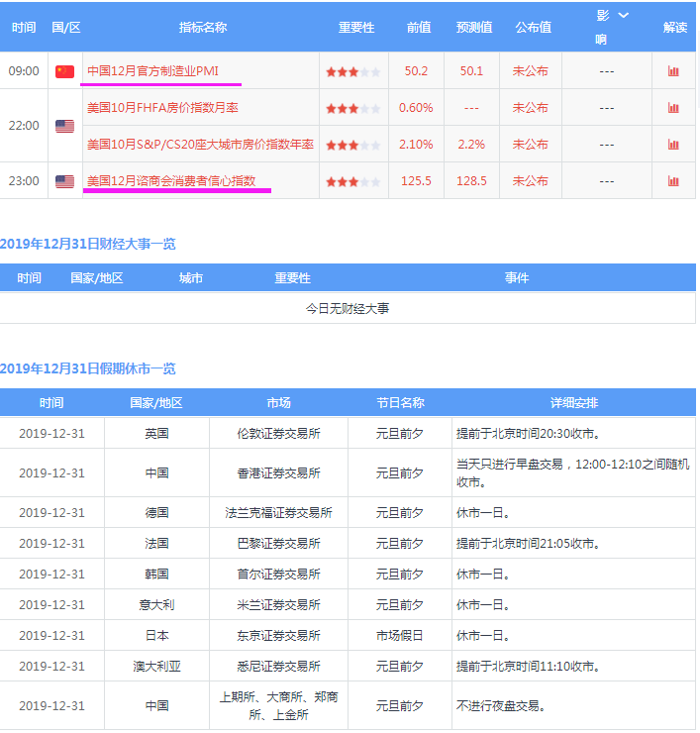Click the 公布值 column header
The height and width of the screenshot is (733, 700).
point(534,27)
